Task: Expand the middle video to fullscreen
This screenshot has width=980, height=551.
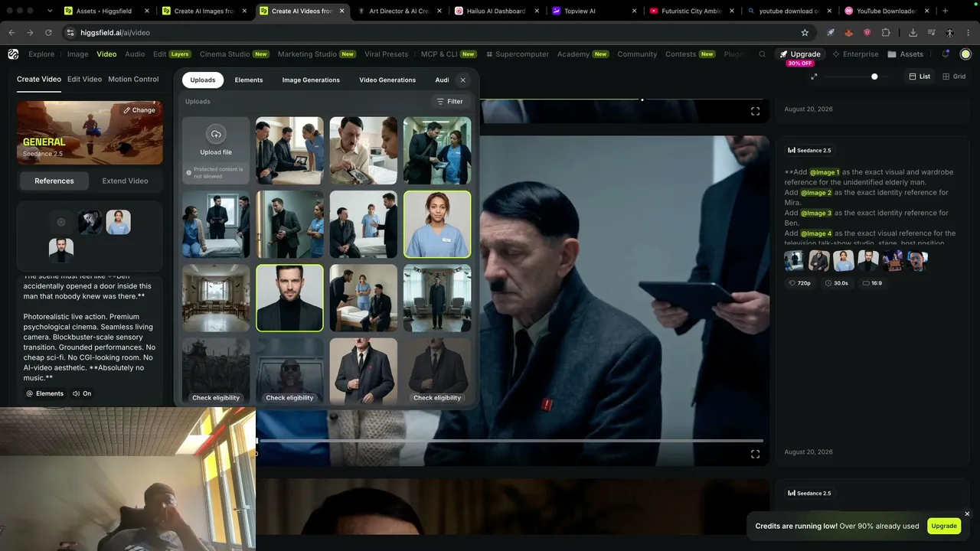Action: (x=755, y=454)
